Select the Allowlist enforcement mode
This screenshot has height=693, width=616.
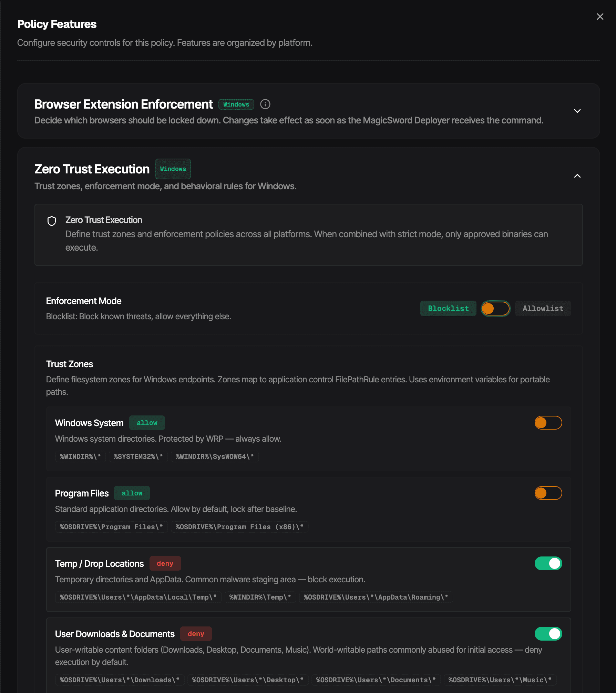pyautogui.click(x=543, y=308)
